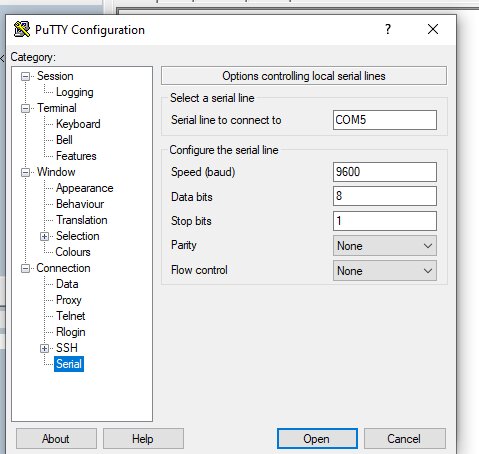
Task: Open the Data settings category
Action: [67, 284]
